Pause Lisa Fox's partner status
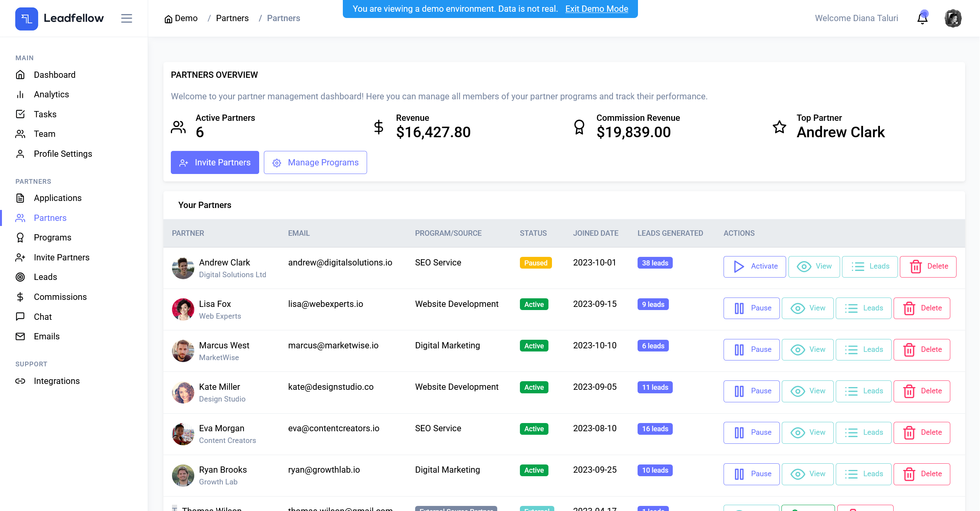 pos(751,308)
